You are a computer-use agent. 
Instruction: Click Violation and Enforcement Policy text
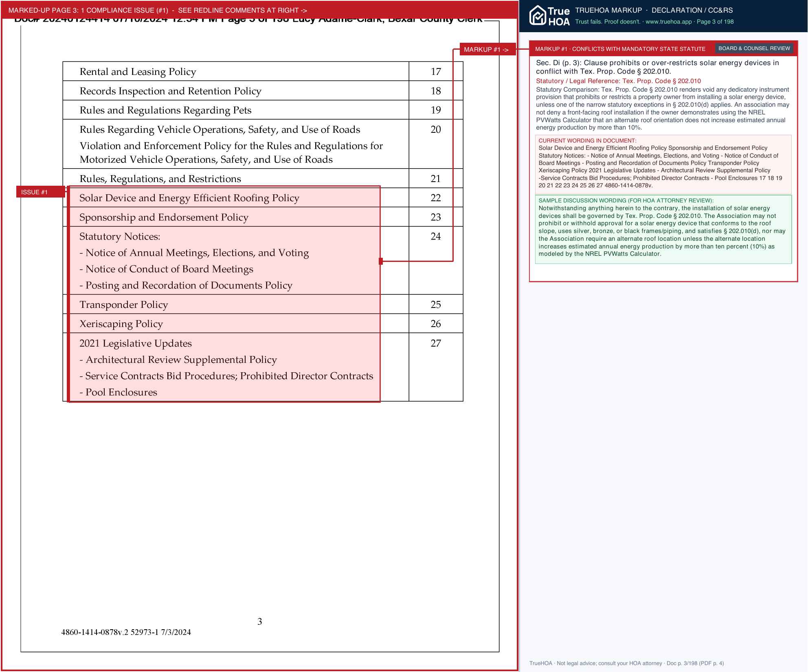pyautogui.click(x=231, y=153)
